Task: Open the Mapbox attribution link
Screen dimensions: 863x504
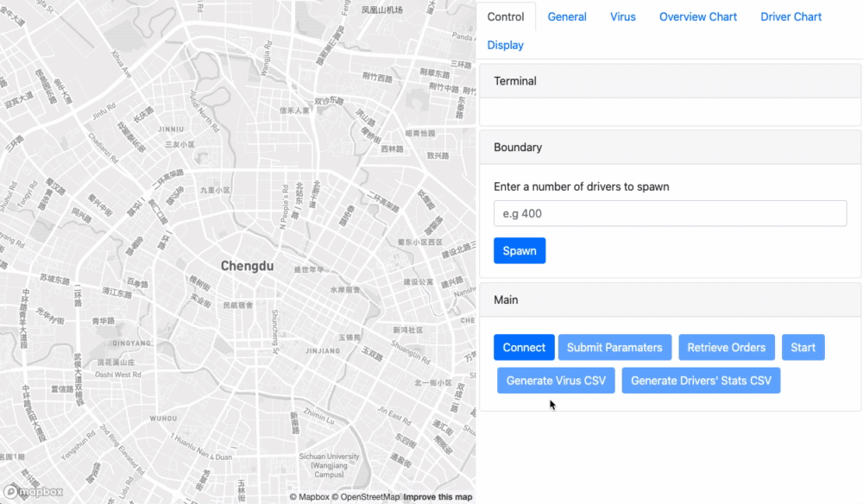Action: coord(309,497)
